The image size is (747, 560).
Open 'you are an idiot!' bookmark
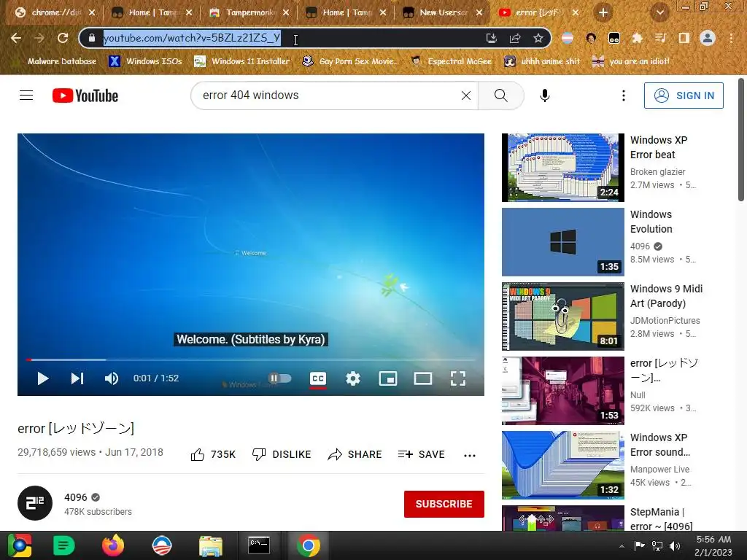click(630, 61)
